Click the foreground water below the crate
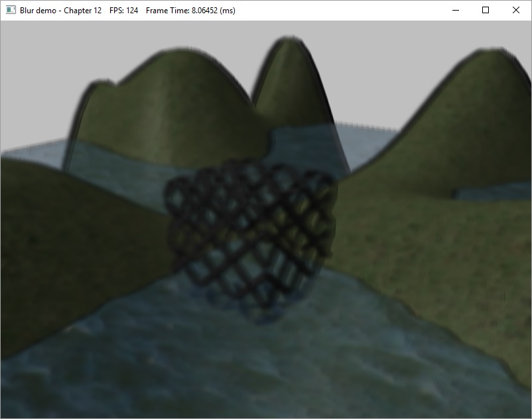 (265, 365)
